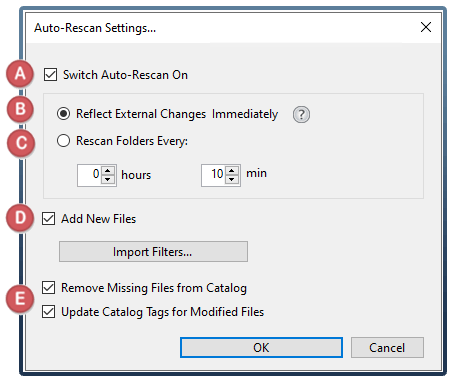Decrease minutes with the down arrow
Image resolution: width=452 pixels, height=381 pixels.
[x=232, y=179]
